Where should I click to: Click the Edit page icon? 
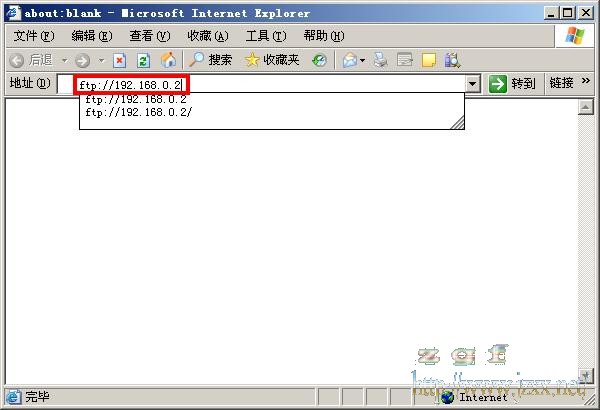405,60
